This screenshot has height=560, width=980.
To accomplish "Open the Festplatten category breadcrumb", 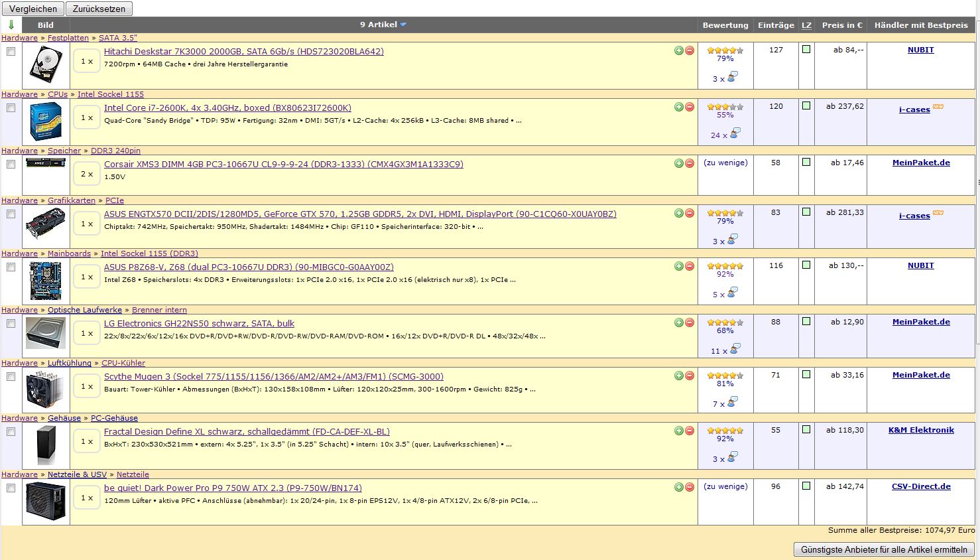I will click(x=68, y=38).
